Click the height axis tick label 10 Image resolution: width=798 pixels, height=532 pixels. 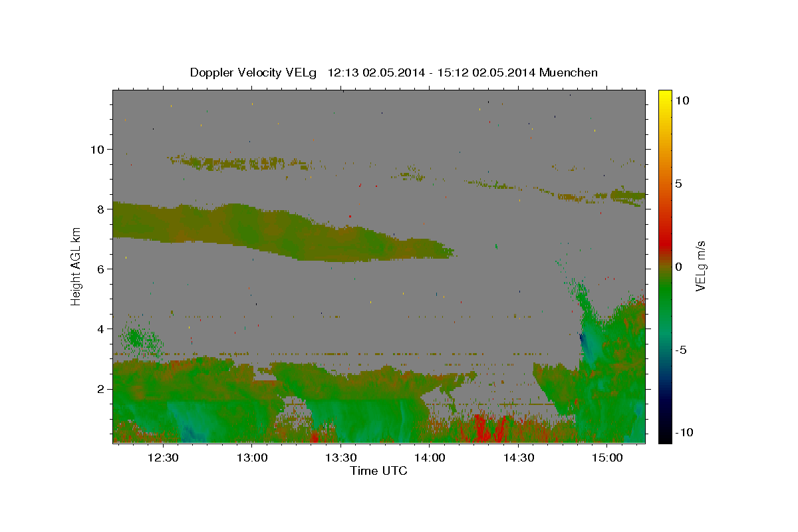pos(99,149)
